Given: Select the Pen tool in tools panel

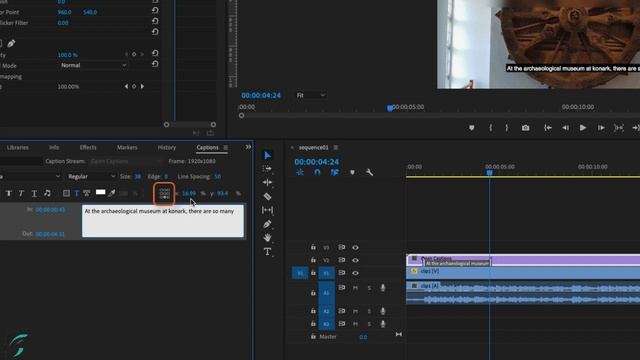Looking at the screenshot, I should pyautogui.click(x=267, y=224).
